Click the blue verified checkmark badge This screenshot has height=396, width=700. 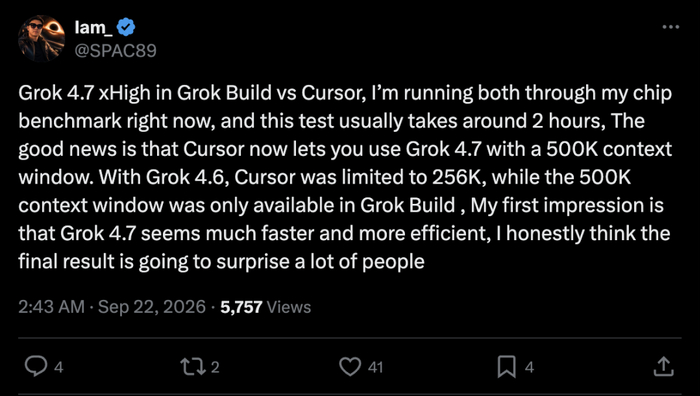click(x=126, y=28)
